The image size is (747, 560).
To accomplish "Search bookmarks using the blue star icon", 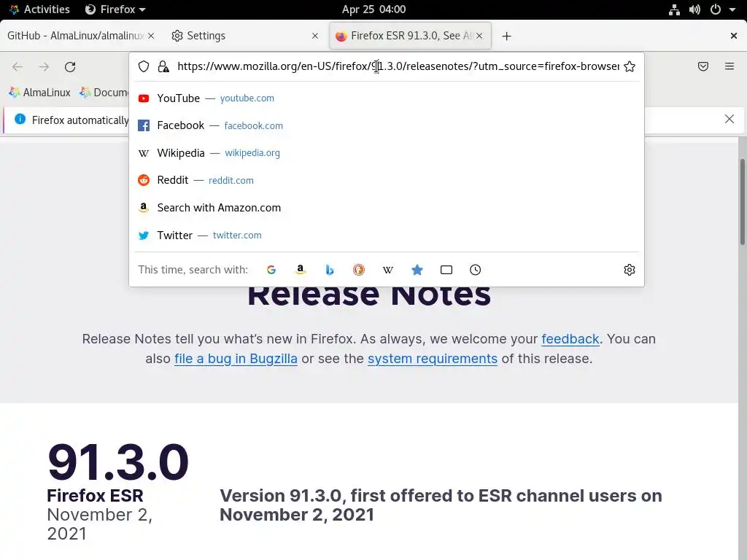I will point(417,270).
